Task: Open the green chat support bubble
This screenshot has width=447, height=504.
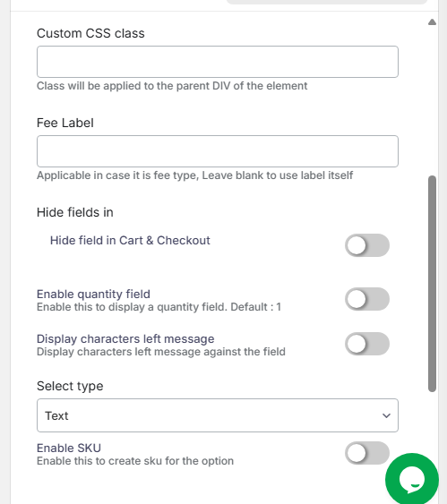Action: point(412,479)
